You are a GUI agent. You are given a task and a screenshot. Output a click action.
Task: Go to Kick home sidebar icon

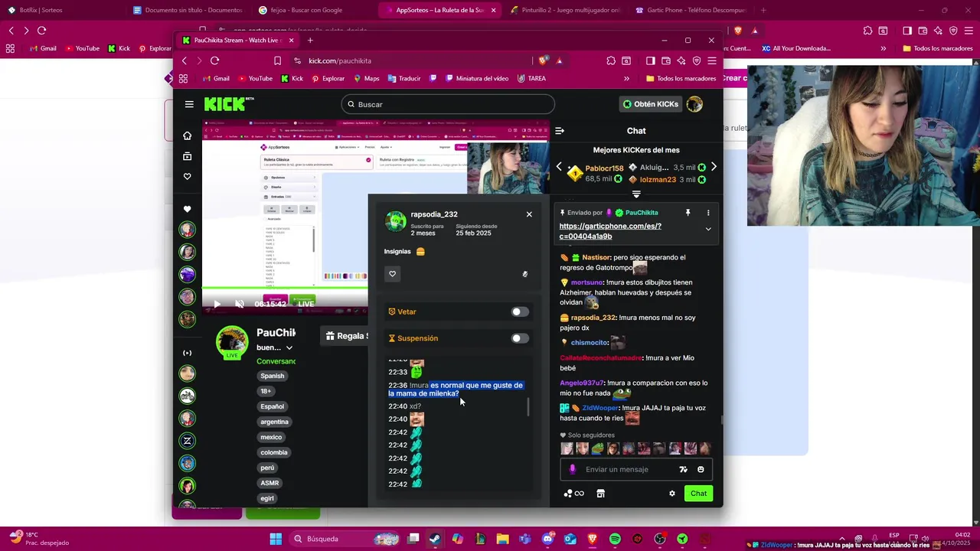coord(187,135)
